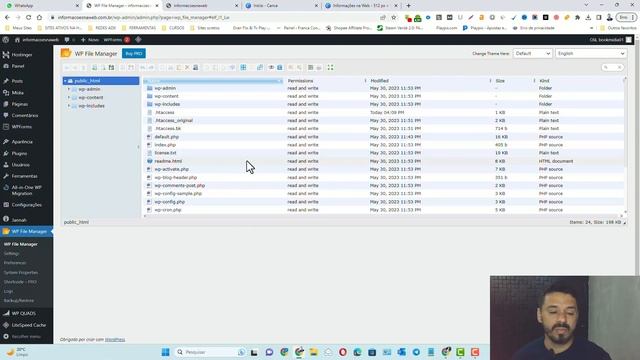Switch to the WhatsApp browser tab

pos(41,6)
